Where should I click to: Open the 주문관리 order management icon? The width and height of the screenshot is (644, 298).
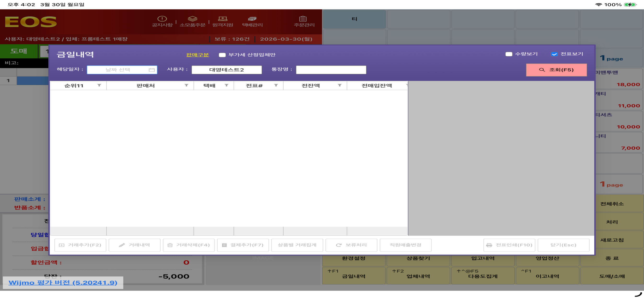pyautogui.click(x=304, y=21)
